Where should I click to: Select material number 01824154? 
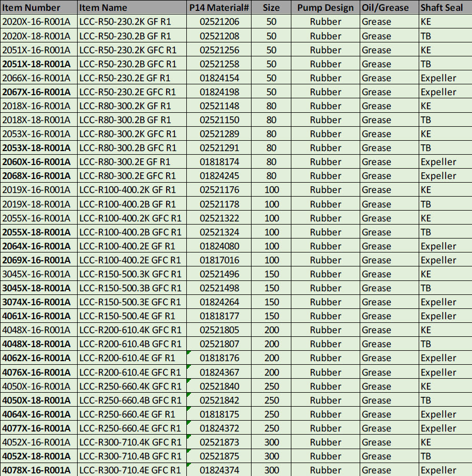219,78
